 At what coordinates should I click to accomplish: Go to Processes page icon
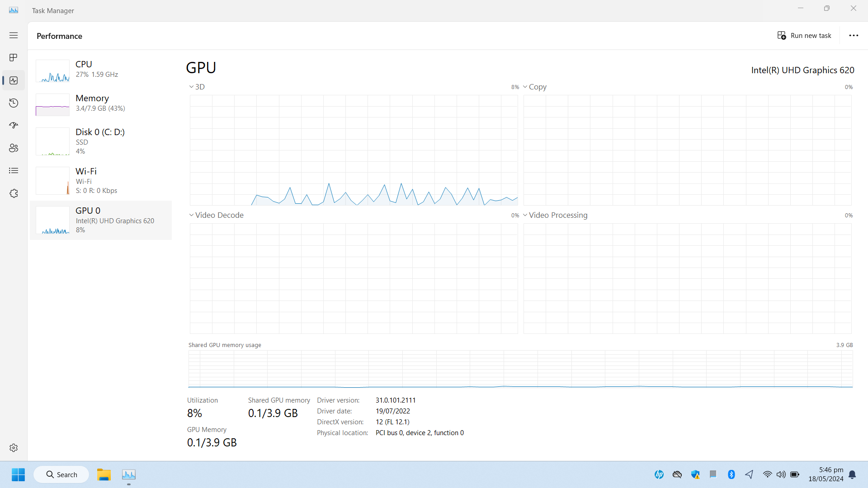[x=14, y=58]
